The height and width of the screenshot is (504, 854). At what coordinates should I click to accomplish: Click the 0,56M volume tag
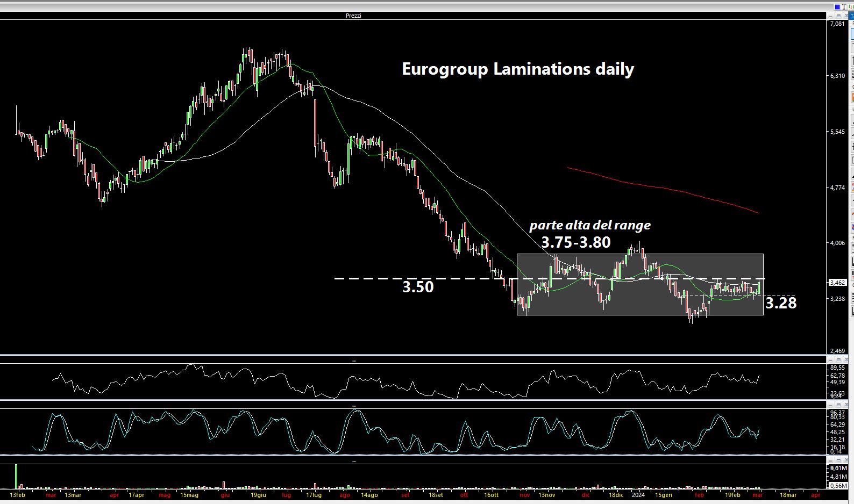pyautogui.click(x=839, y=486)
